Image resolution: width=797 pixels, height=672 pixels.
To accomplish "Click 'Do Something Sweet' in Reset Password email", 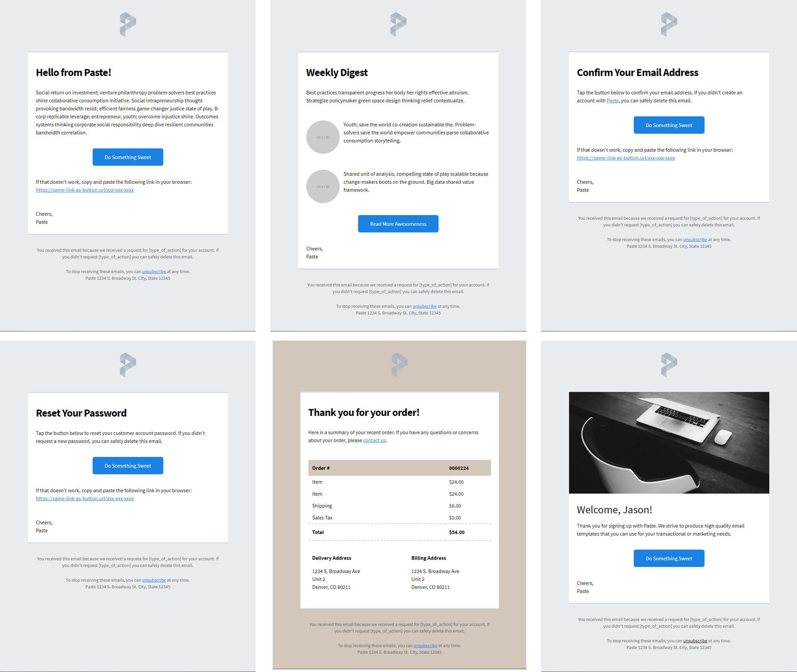I will click(x=128, y=466).
